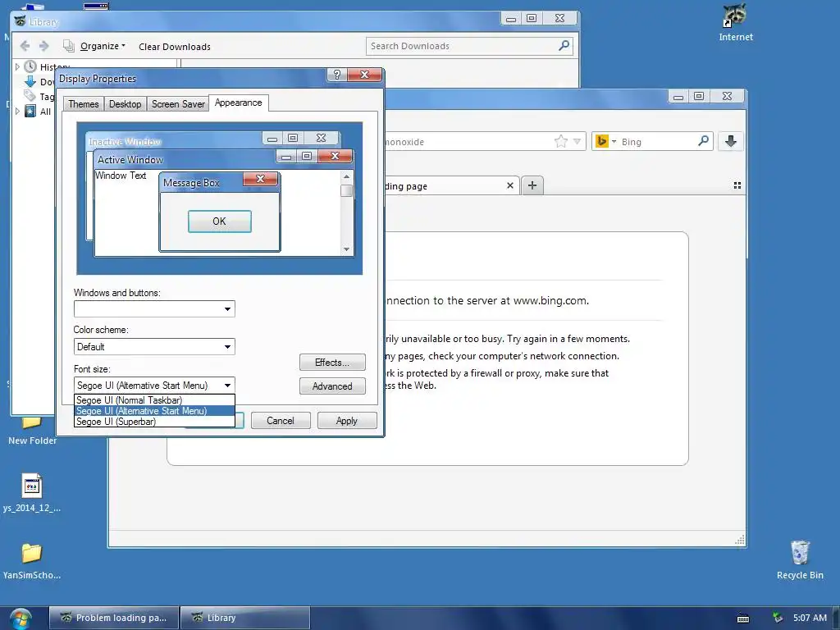This screenshot has width=840, height=630.
Task: Click the bookmark star icon in browser
Action: click(x=561, y=141)
